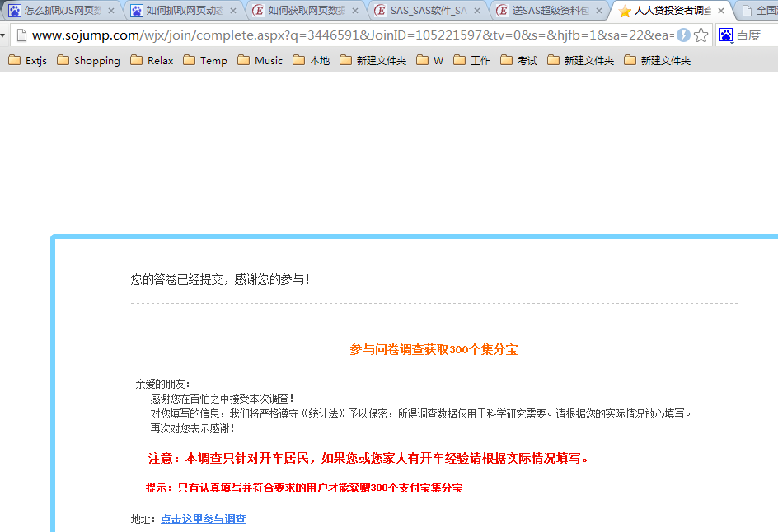Open the 点击这里参与调查 link

tap(204, 519)
